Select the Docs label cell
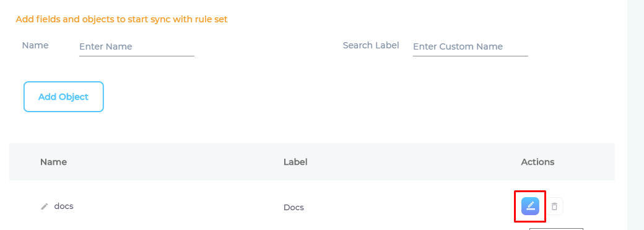This screenshot has width=644, height=230. pyautogui.click(x=294, y=207)
